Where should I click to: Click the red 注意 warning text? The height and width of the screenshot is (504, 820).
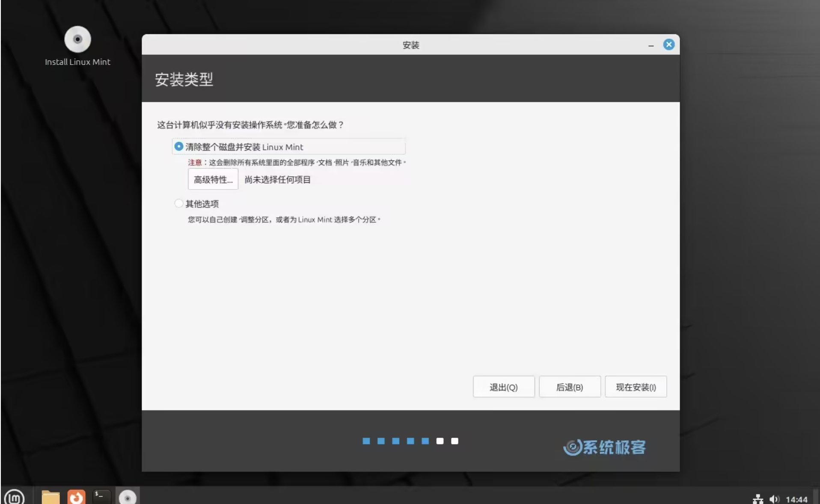click(195, 162)
